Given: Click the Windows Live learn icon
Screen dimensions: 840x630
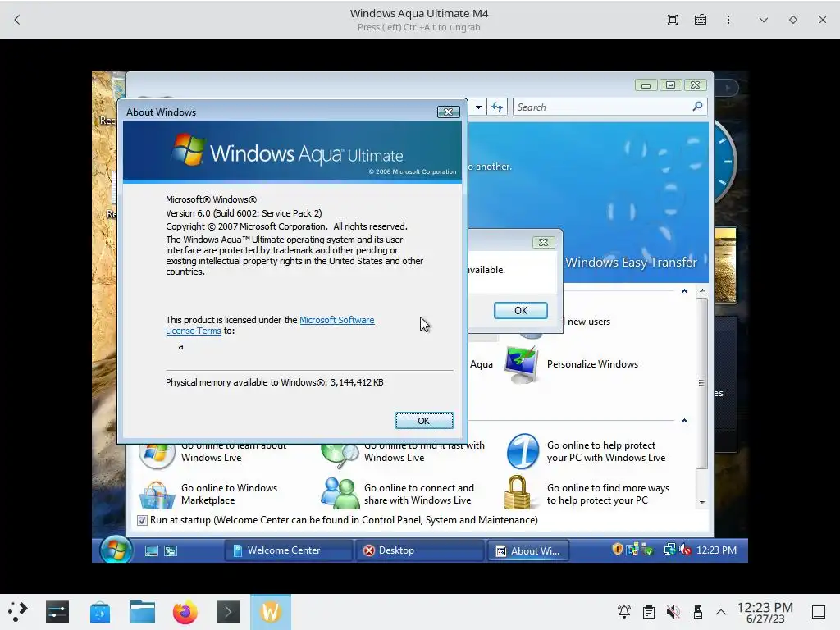Looking at the screenshot, I should pyautogui.click(x=157, y=453).
